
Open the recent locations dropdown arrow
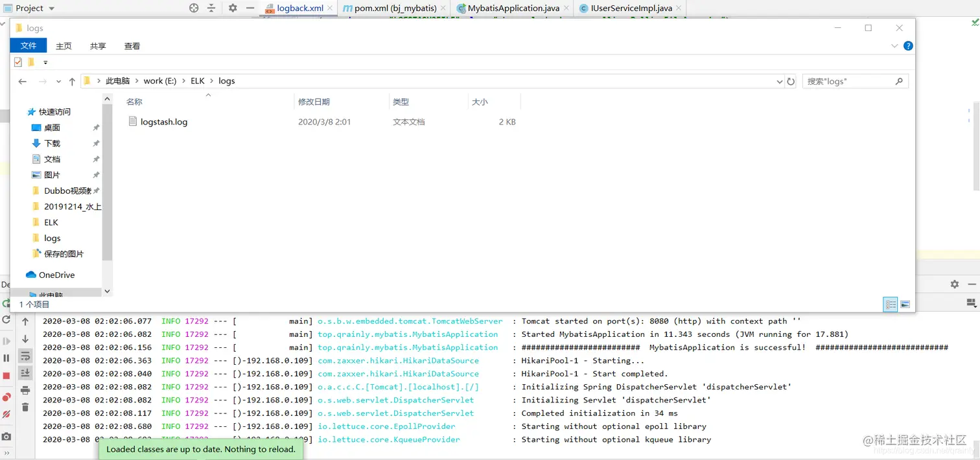[x=58, y=82]
